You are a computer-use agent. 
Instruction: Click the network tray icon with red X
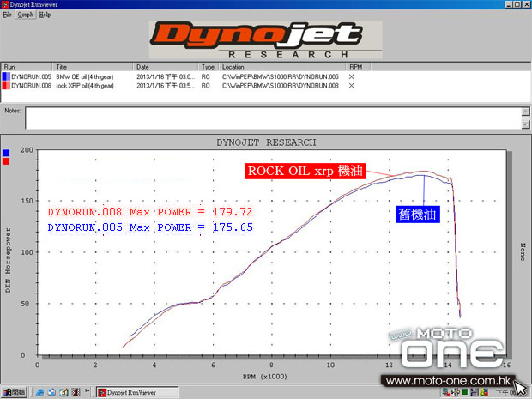(x=446, y=392)
